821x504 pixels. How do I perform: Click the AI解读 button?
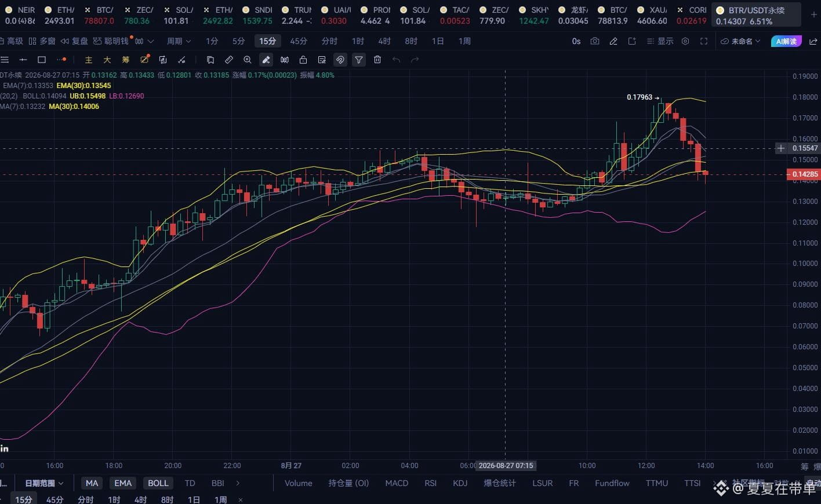point(786,41)
